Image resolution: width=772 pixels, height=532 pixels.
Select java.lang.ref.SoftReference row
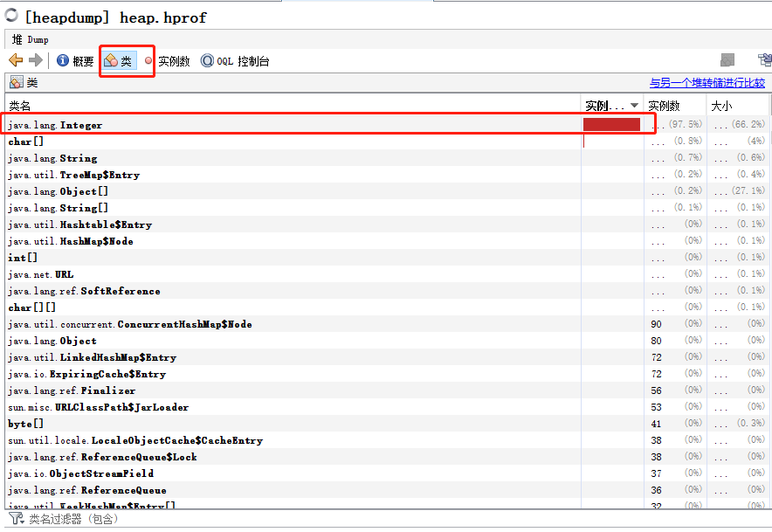click(387, 291)
